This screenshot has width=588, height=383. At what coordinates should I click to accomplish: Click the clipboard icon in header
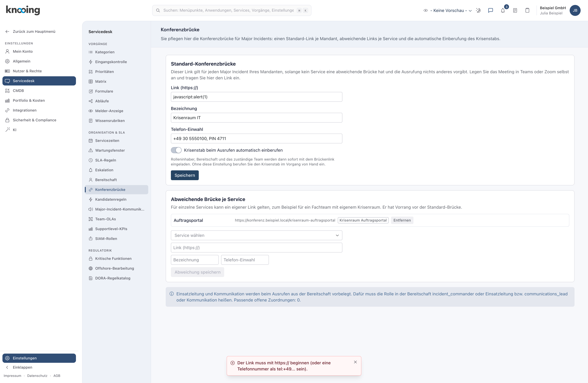pos(527,10)
